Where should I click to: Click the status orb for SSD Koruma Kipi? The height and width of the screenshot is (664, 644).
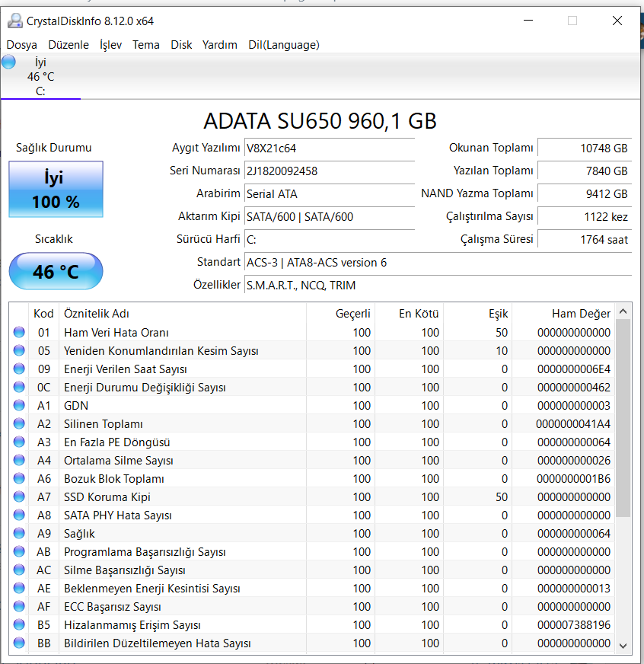click(x=19, y=496)
